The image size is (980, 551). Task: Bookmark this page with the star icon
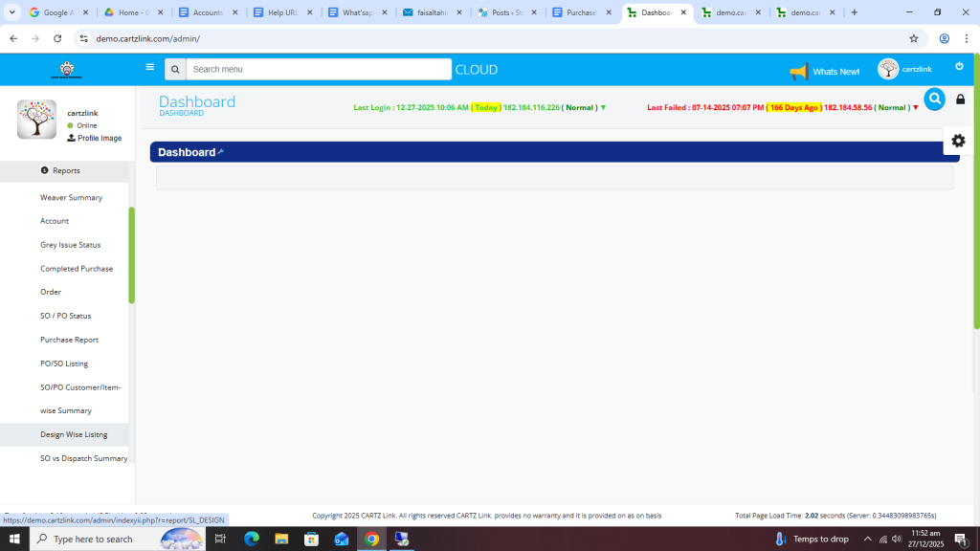(x=913, y=38)
